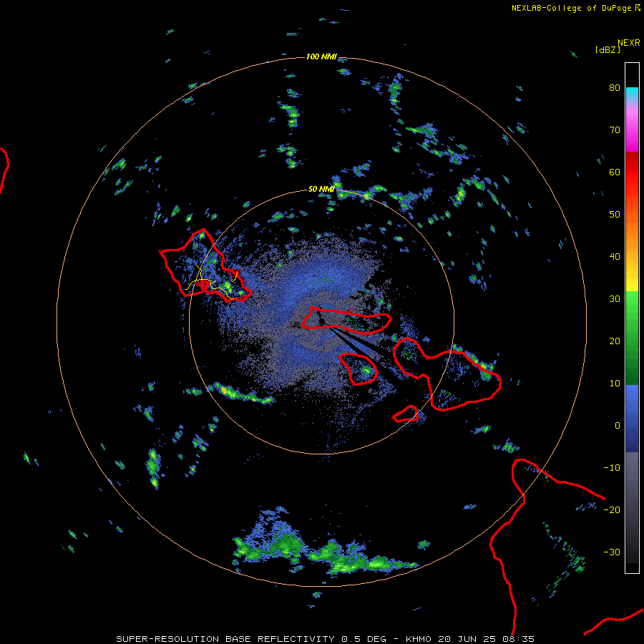This screenshot has width=644, height=644.
Task: Click the 60 value on the dBZ scale
Action: (615, 172)
